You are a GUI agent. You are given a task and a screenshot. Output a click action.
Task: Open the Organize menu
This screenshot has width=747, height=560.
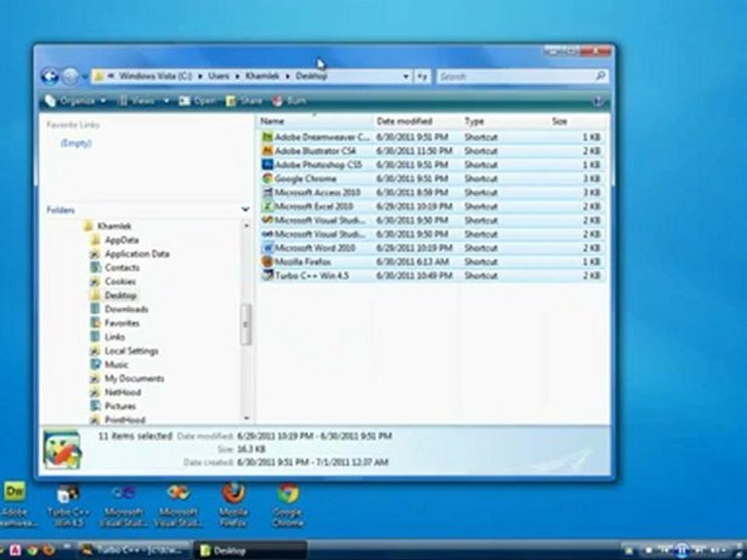coord(76,101)
